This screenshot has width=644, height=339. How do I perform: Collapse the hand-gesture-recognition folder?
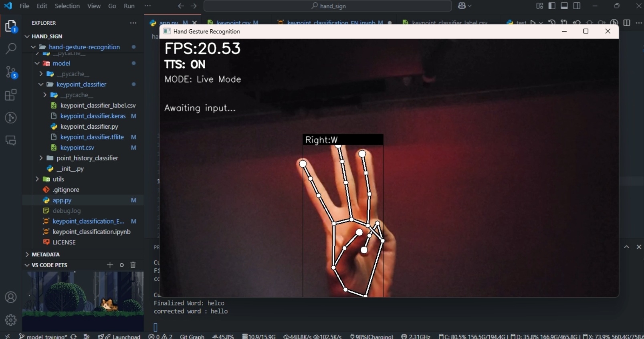[x=33, y=47]
